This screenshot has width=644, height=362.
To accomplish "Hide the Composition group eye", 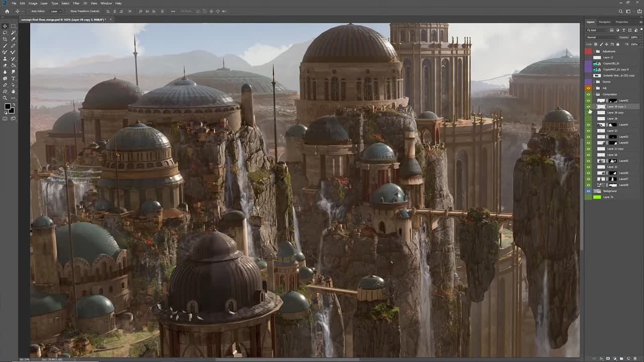I will (589, 94).
